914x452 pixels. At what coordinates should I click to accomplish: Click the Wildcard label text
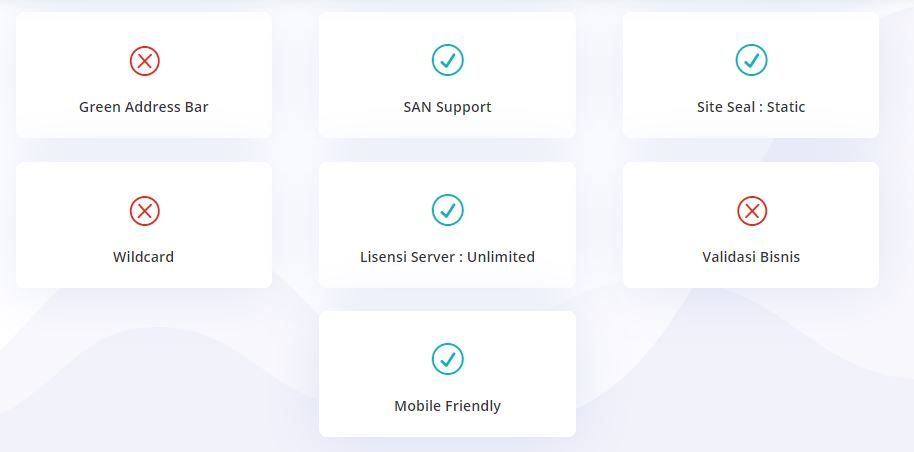[x=144, y=257]
